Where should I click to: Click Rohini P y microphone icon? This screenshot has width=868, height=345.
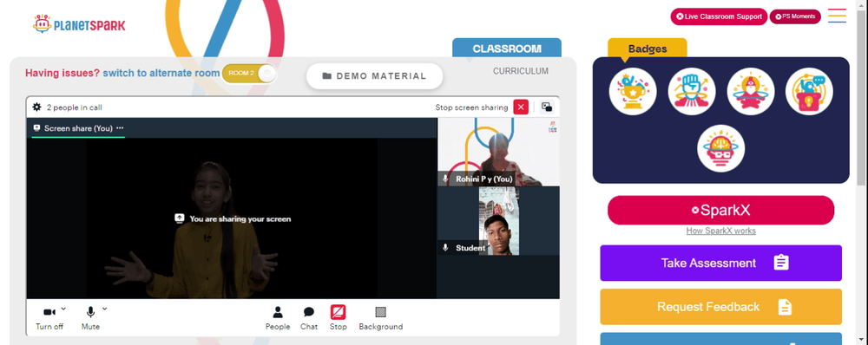point(445,179)
